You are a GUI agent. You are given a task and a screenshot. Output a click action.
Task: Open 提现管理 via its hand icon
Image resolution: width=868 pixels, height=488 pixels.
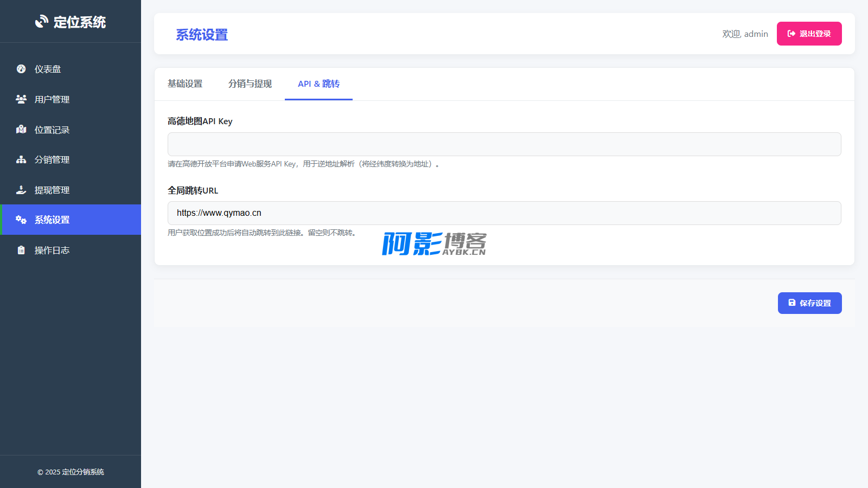21,190
